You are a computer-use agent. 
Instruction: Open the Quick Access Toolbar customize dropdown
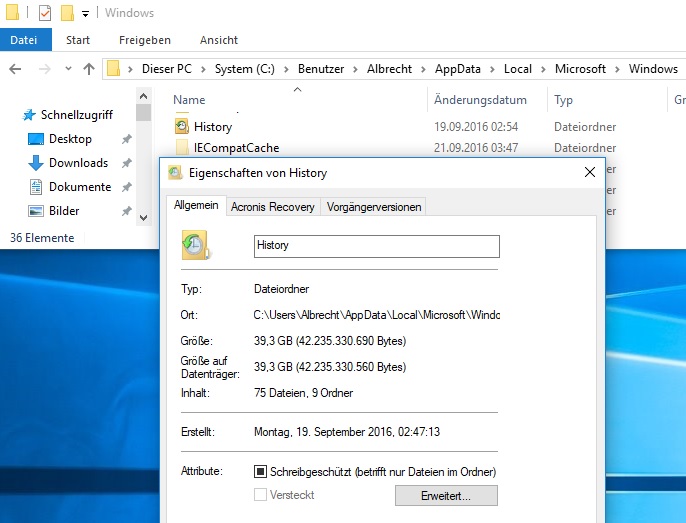[85, 14]
